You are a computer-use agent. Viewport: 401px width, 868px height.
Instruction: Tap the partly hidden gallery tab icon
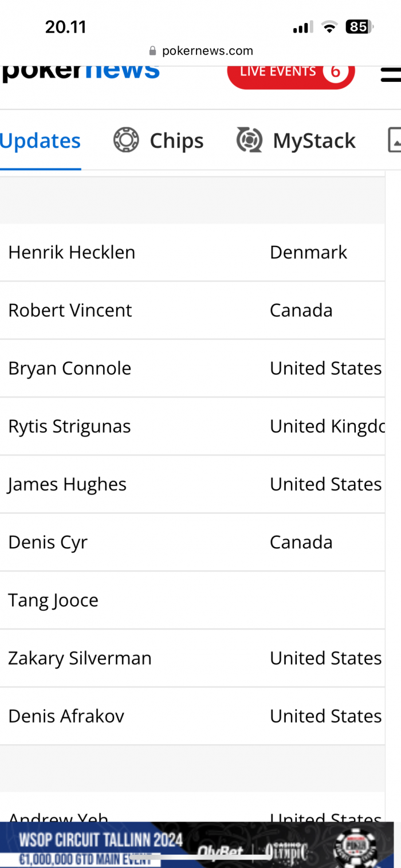coord(394,140)
